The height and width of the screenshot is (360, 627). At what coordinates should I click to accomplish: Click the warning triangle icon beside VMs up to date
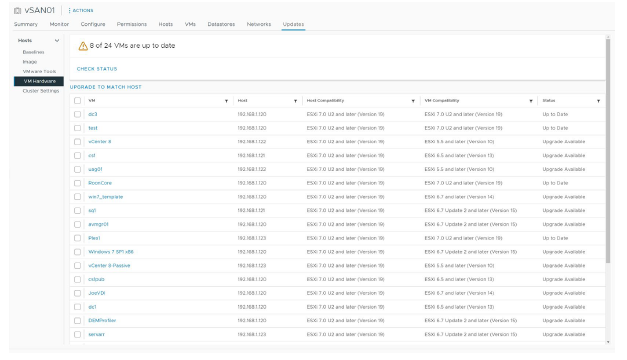pos(83,46)
